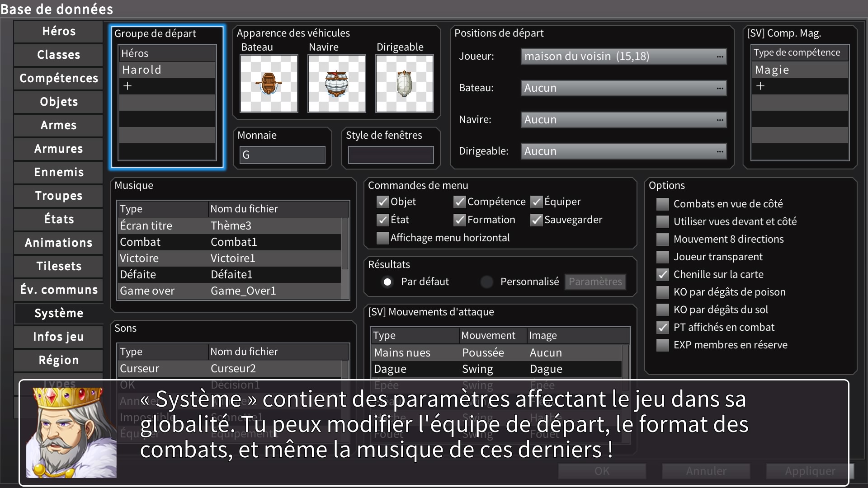
Task: Click the king portrait in the dialogue box
Action: [x=71, y=433]
